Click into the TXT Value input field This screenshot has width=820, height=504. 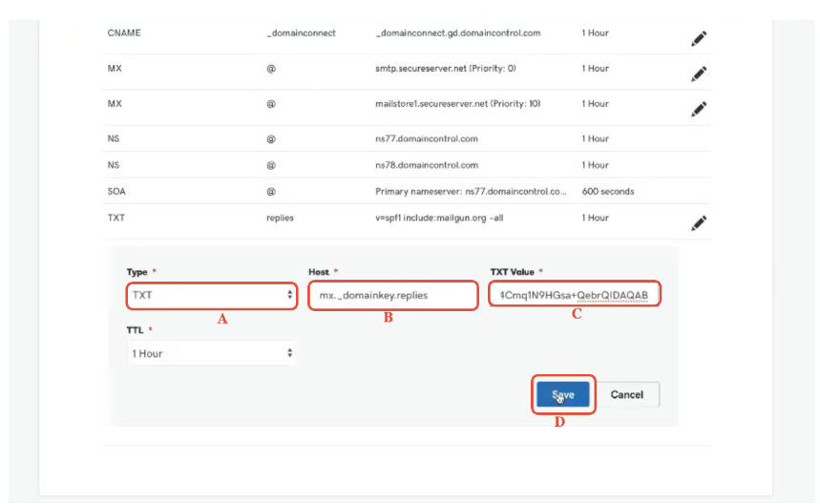coord(574,295)
